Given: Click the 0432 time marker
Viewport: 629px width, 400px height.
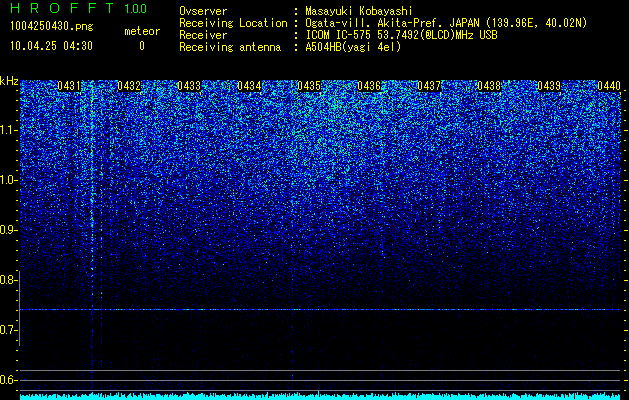Looking at the screenshot, I should (129, 86).
